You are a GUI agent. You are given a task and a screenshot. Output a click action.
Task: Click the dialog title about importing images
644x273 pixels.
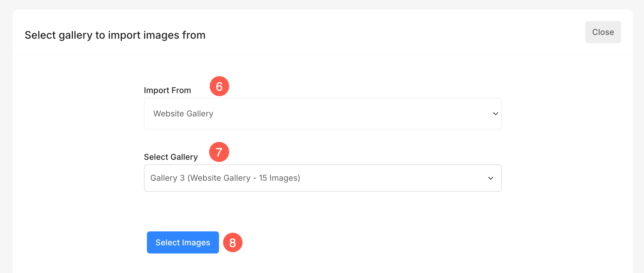coord(115,35)
